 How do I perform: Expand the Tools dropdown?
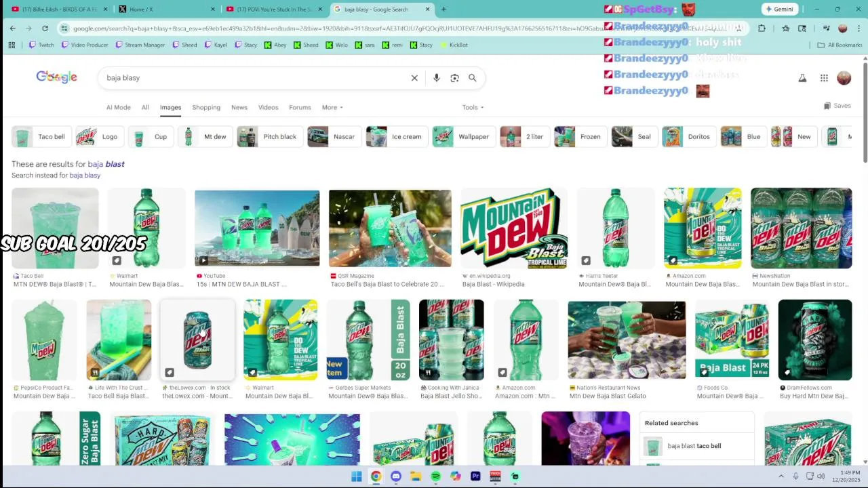(x=473, y=107)
